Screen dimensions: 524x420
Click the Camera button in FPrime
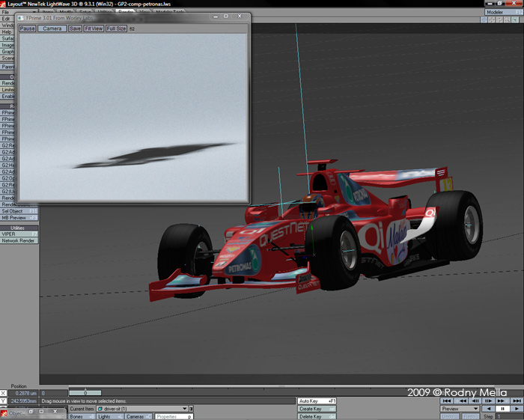click(x=52, y=28)
